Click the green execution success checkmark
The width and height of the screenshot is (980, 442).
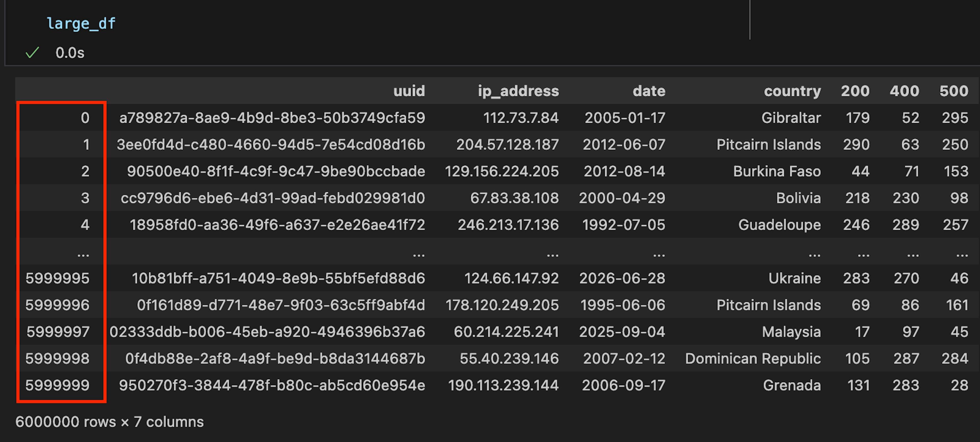click(32, 53)
